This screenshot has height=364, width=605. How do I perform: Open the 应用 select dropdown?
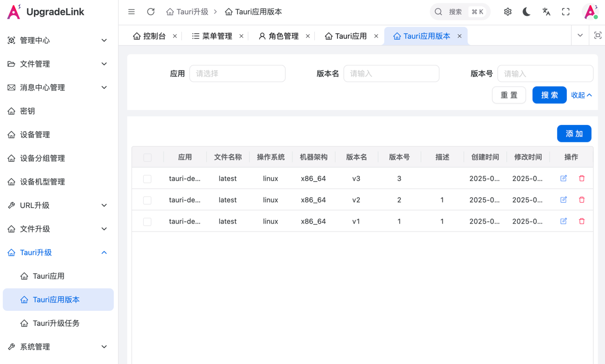tap(237, 73)
